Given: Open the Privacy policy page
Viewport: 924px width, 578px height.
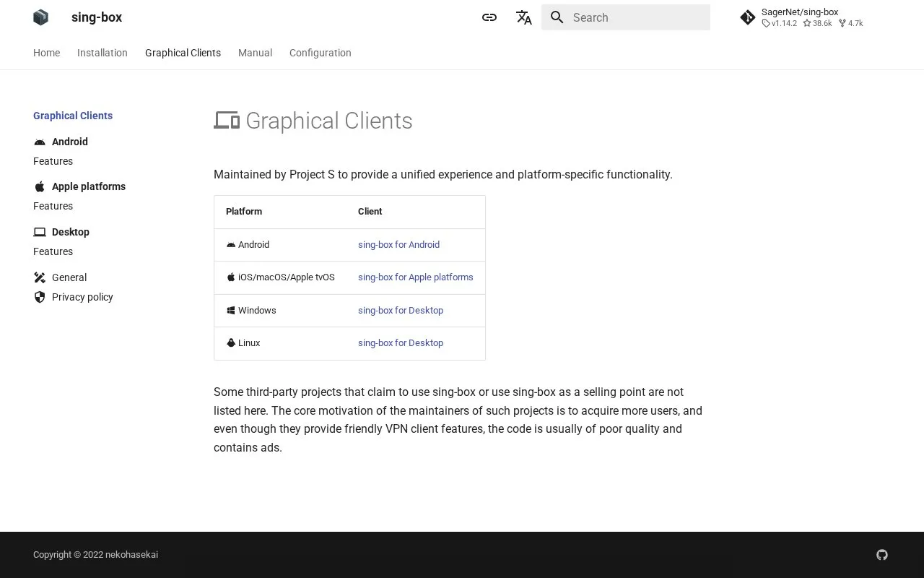Looking at the screenshot, I should click(82, 297).
